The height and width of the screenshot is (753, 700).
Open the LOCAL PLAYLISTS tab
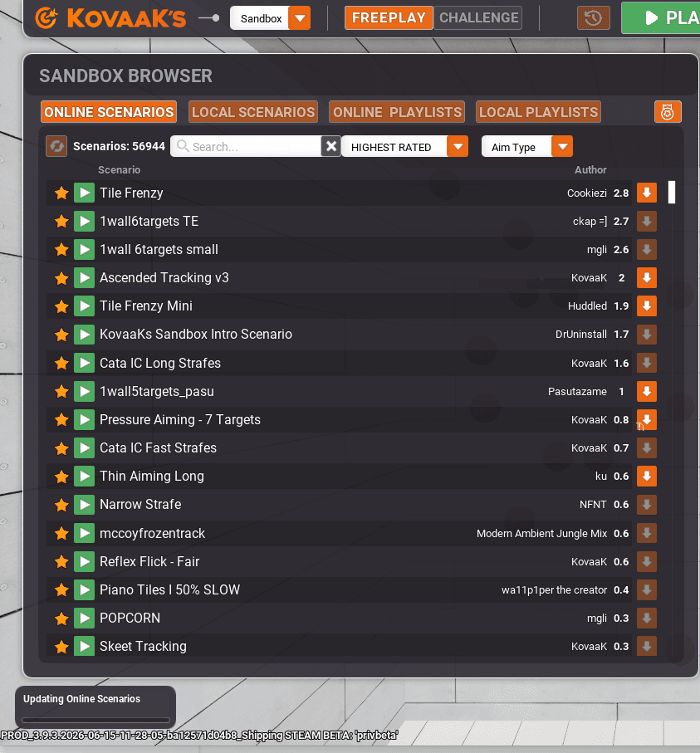[538, 112]
